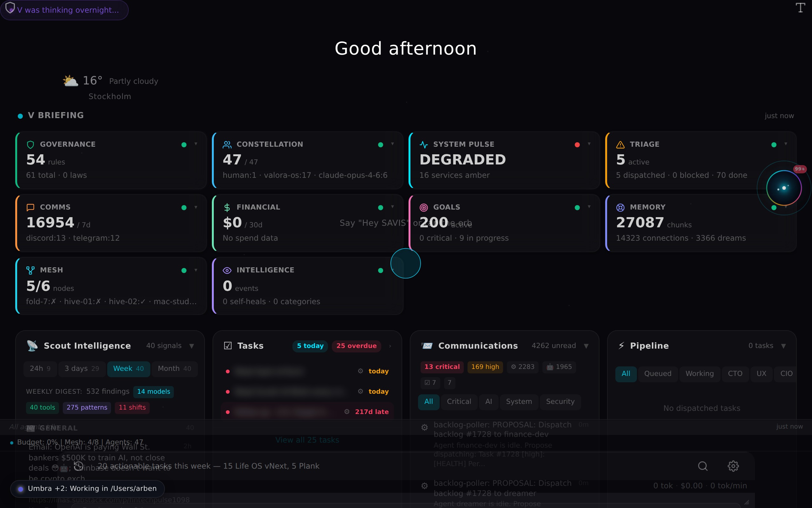Image resolution: width=812 pixels, height=508 pixels.
Task: Open View all 25 tasks link
Action: (307, 440)
